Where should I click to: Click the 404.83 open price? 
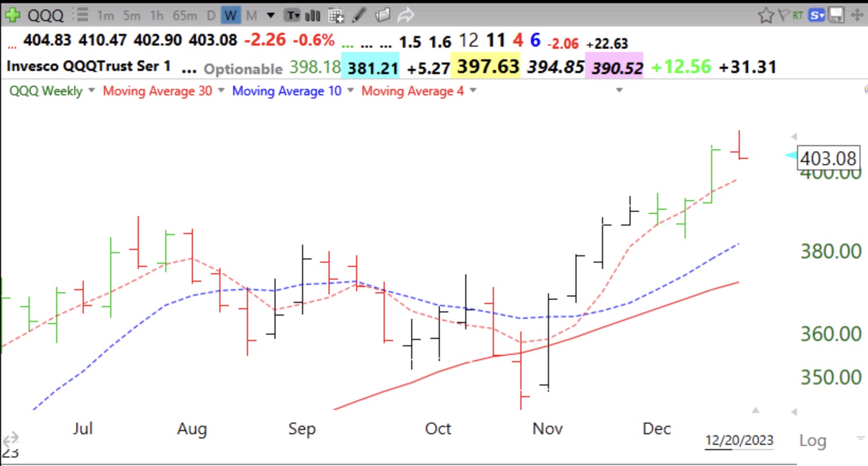tap(47, 40)
